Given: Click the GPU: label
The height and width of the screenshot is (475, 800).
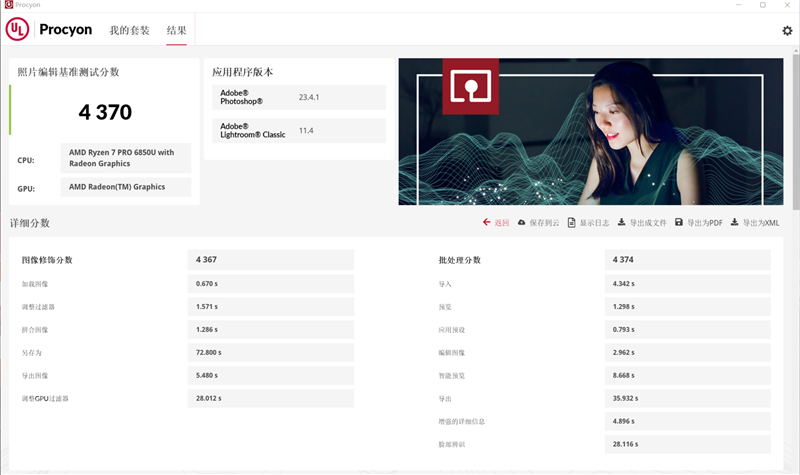Looking at the screenshot, I should coord(26,189).
